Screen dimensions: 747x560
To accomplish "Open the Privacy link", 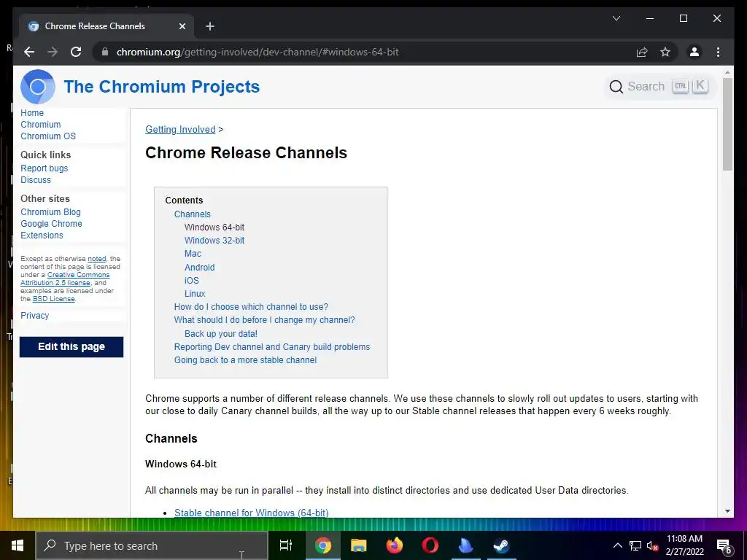I will point(35,315).
